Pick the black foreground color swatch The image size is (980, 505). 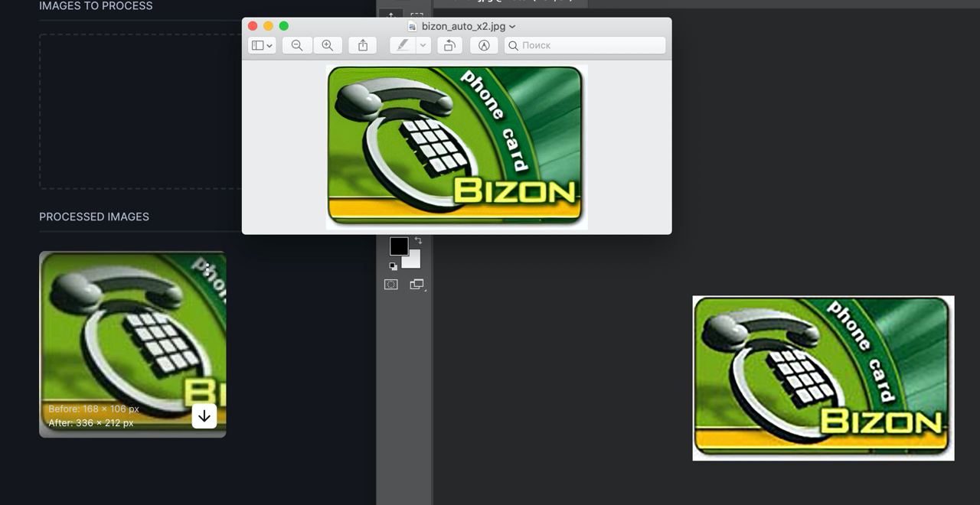[x=399, y=246]
